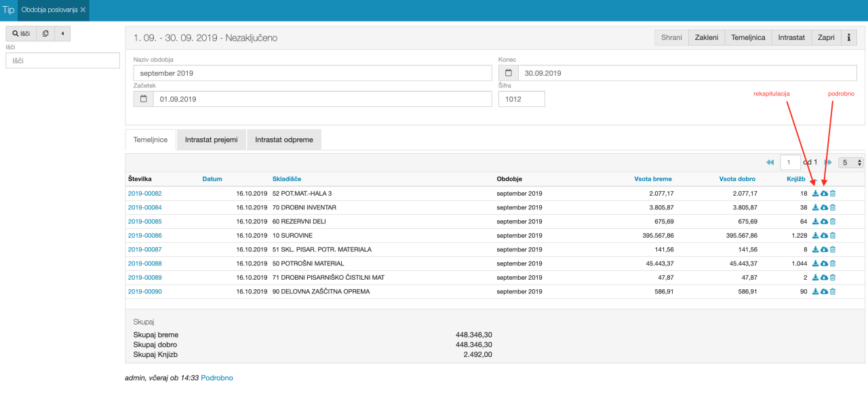Click cloud download icon for 2019-00084
Image resolution: width=868 pixels, height=399 pixels.
pyautogui.click(x=824, y=207)
